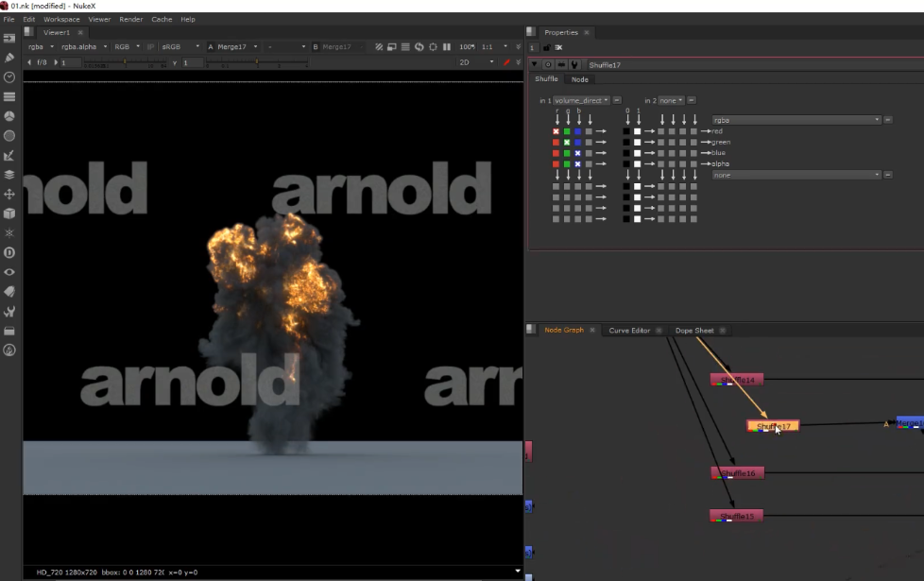Image resolution: width=924 pixels, height=581 pixels.
Task: Click the Y gamma toggle button
Action: (x=175, y=62)
